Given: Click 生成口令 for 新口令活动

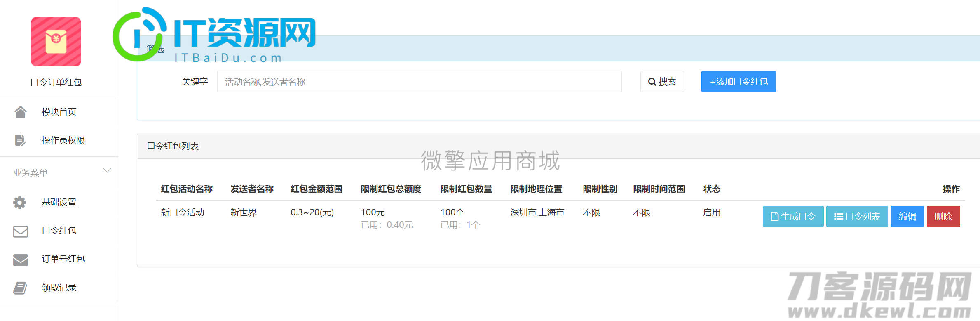Looking at the screenshot, I should pyautogui.click(x=793, y=216).
